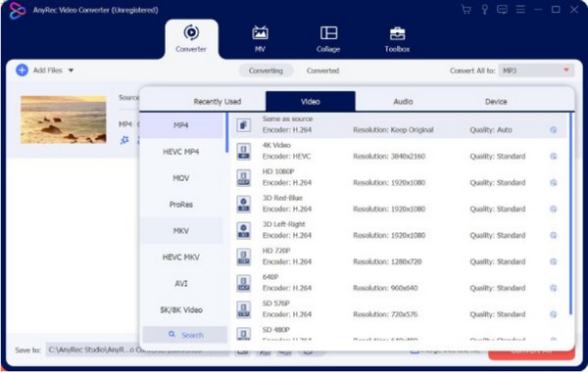Click the format list scrollbar
Screen dimensions: 588x373
tap(227, 133)
